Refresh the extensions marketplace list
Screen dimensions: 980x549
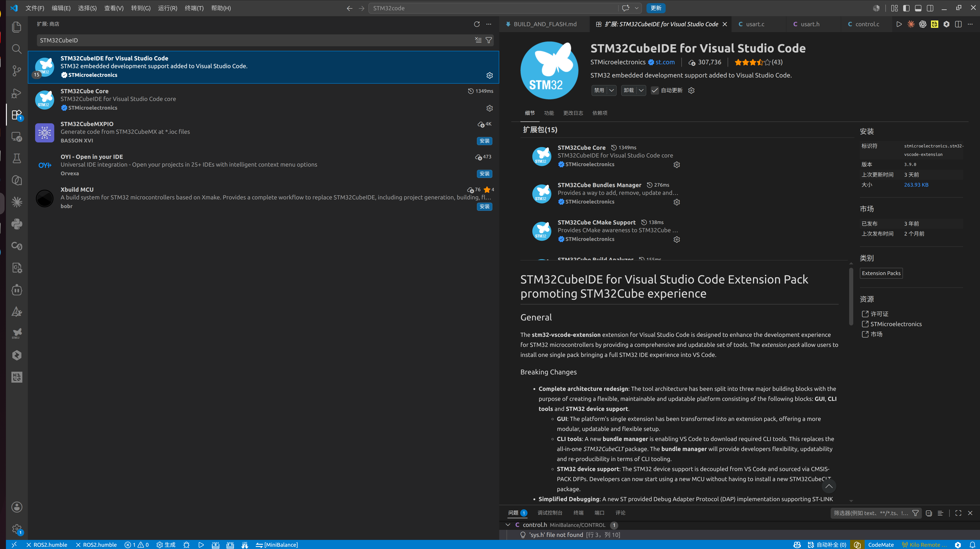click(x=477, y=24)
